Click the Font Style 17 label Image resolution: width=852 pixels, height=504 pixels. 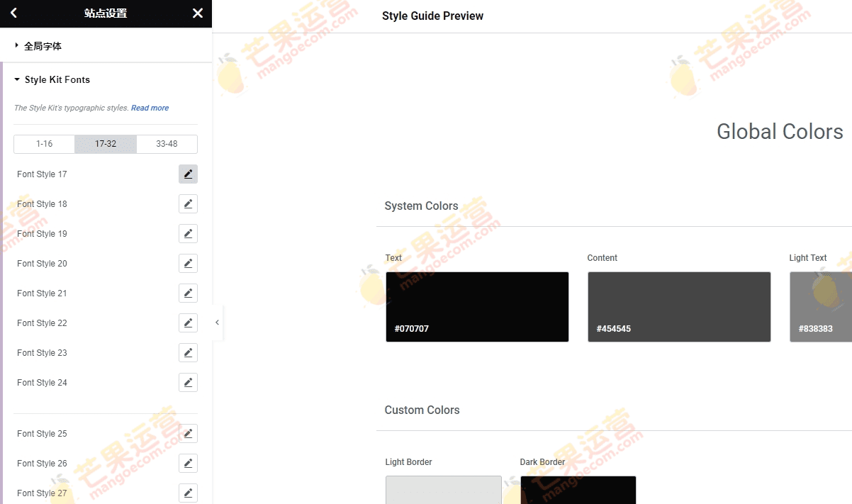pos(42,174)
